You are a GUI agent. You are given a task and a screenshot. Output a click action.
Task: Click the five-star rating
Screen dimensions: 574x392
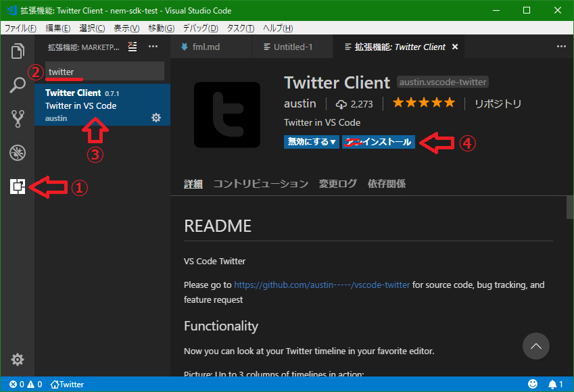pos(423,103)
